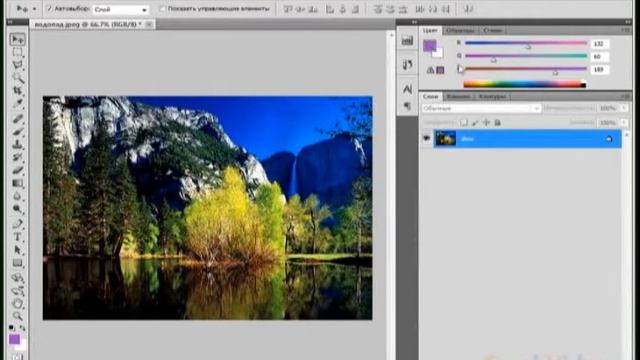Select the Слои (Layers) tab
Image resolution: width=640 pixels, height=360 pixels.
tap(430, 96)
